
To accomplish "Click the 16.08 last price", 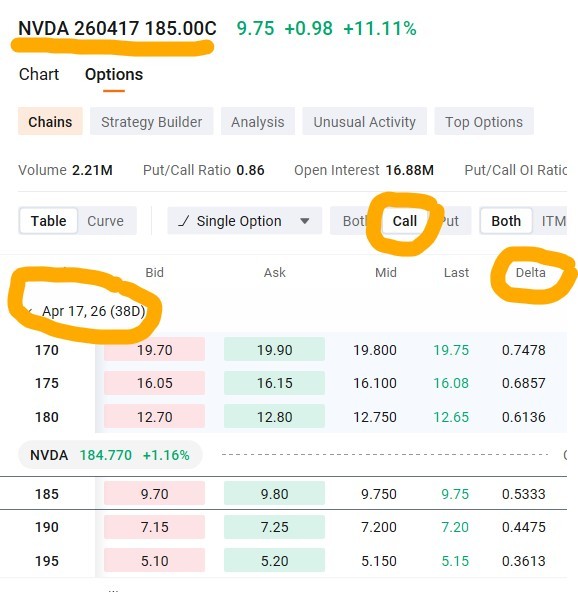I will click(x=451, y=383).
